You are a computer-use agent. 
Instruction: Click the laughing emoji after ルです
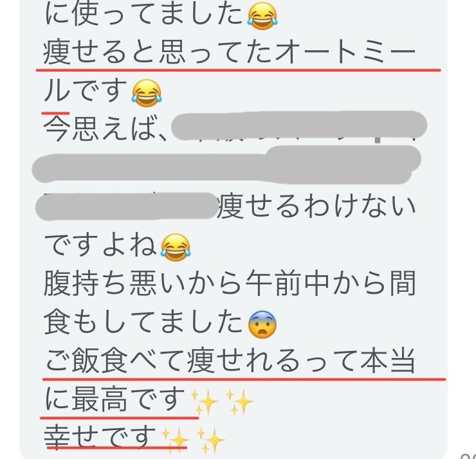click(x=147, y=93)
